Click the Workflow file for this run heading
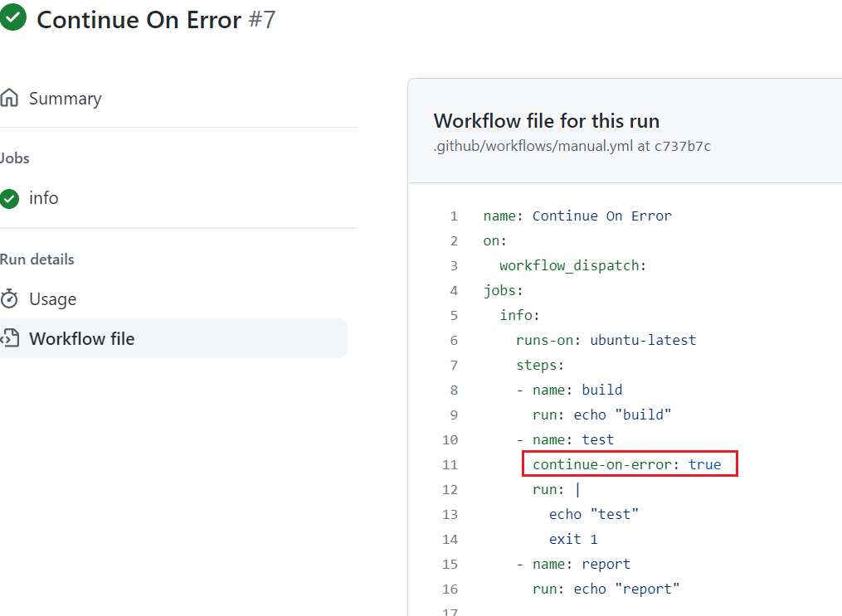The height and width of the screenshot is (616, 842). pyautogui.click(x=547, y=121)
